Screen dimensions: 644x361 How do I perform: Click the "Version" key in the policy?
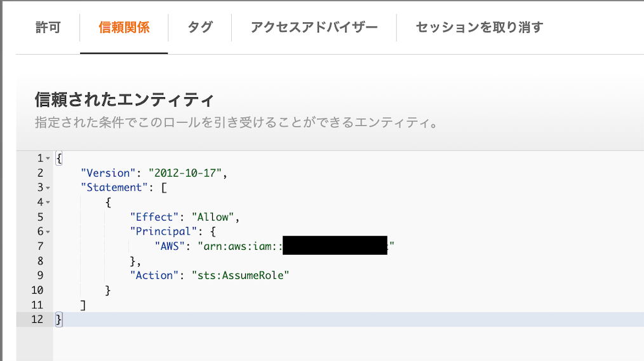click(x=108, y=173)
